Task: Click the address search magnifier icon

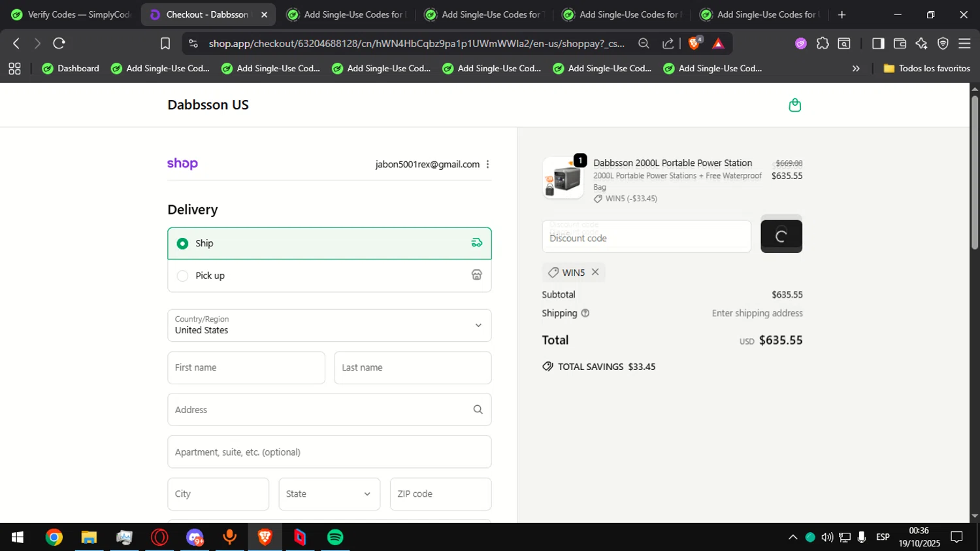Action: pos(478,410)
